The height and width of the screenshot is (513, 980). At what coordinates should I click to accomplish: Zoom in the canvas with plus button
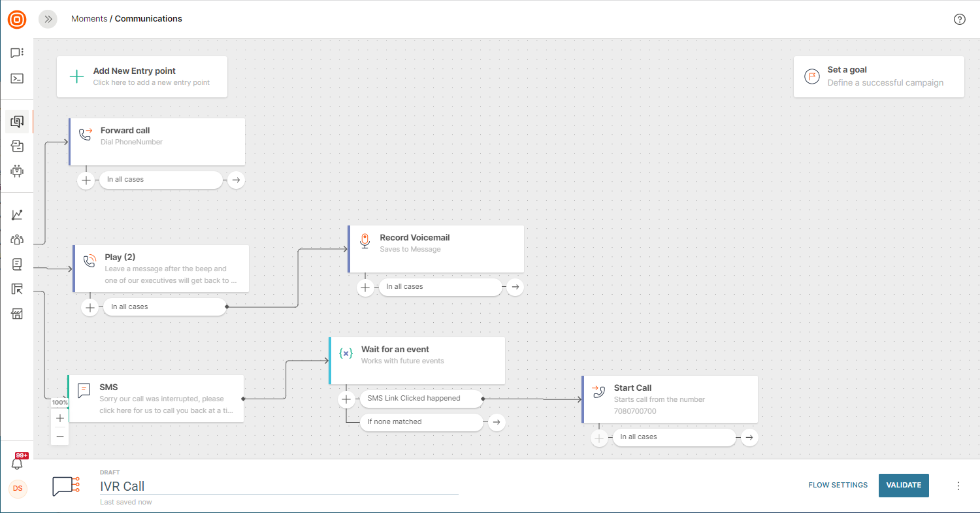tap(60, 418)
